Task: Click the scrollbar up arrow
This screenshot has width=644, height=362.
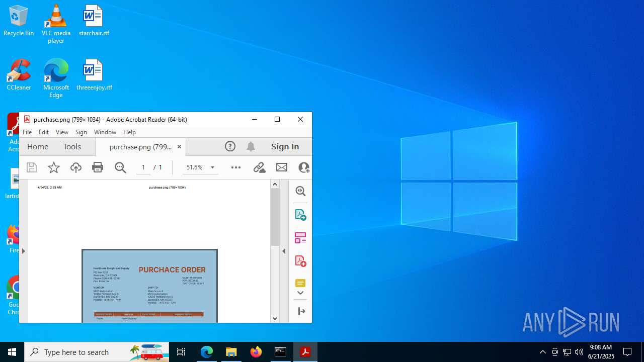Action: click(x=275, y=184)
